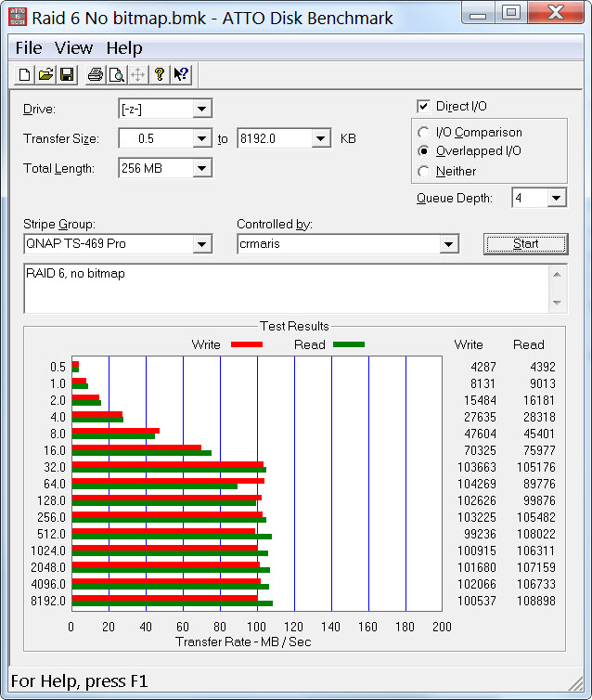Screen dimensions: 592x700
Task: Click the Start benchmark button
Action: [x=525, y=244]
